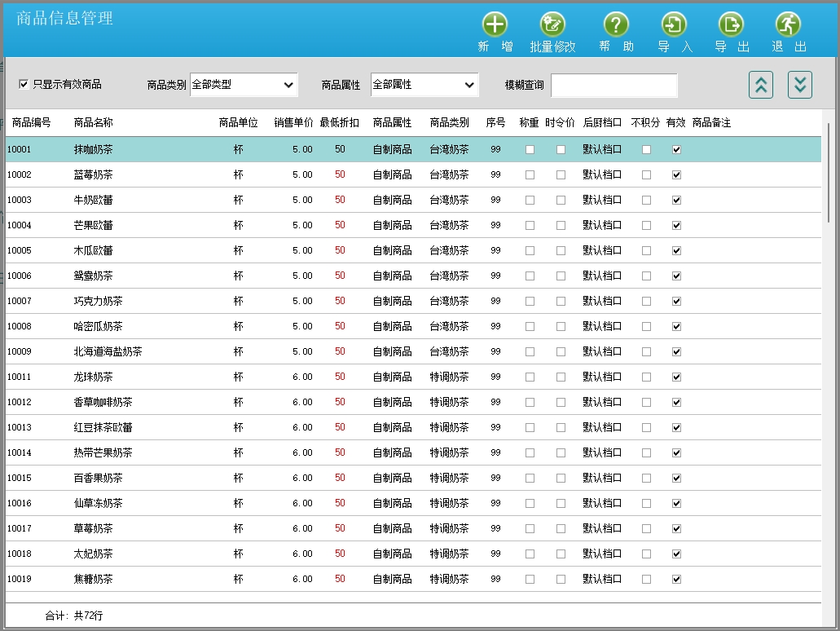Click the 导入 import icon
The height and width of the screenshot is (631, 840).
tap(674, 24)
